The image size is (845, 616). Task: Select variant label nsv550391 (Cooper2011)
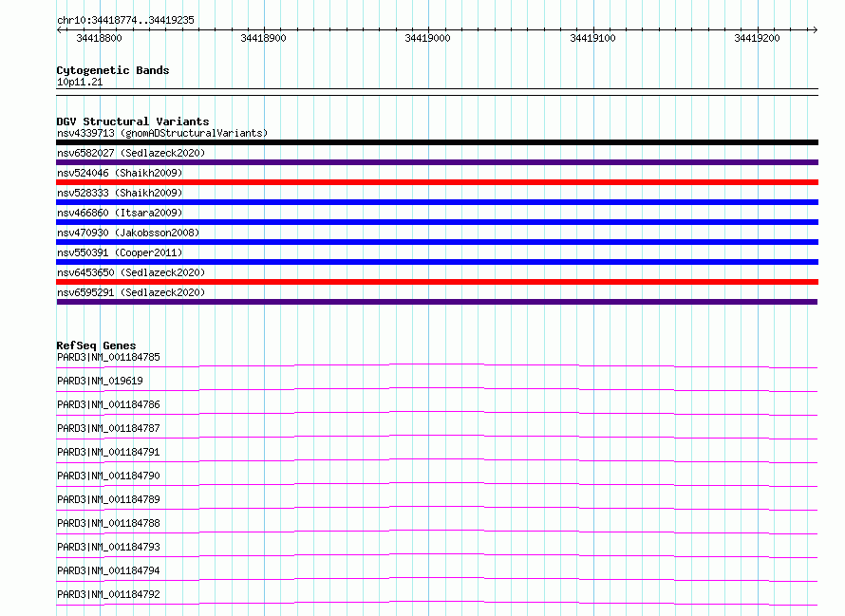[x=120, y=252]
